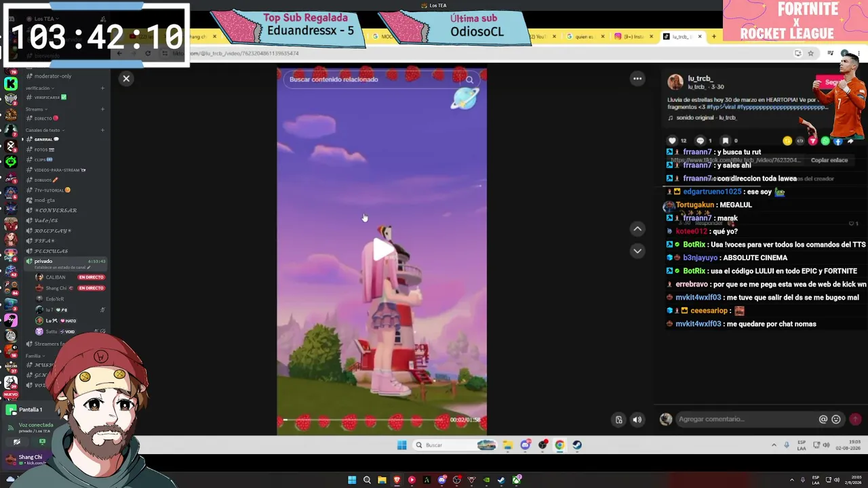
Task: Open the VERIFICARSE Discord channel
Action: (51, 98)
